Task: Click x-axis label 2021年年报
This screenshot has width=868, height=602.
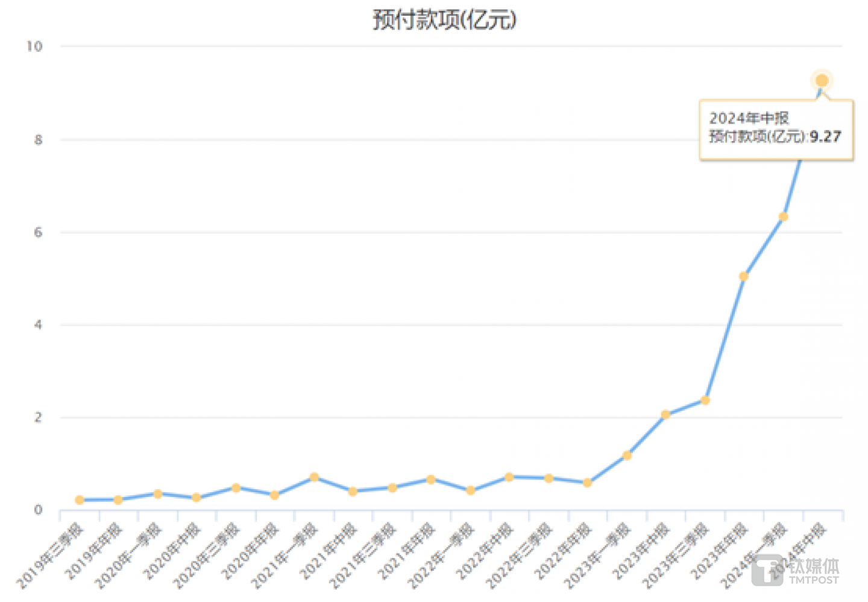Action: [x=407, y=551]
